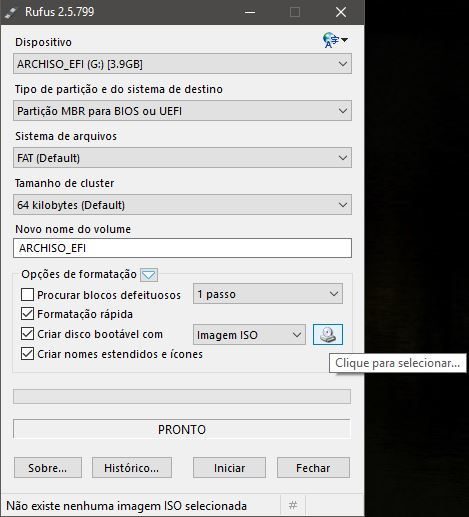Click the Fechar button
469x517 pixels.
pyautogui.click(x=313, y=468)
